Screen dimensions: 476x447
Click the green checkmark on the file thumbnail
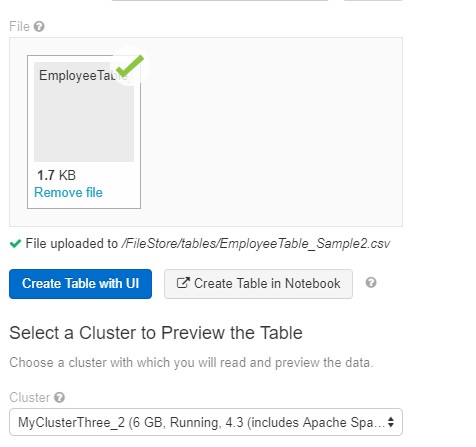pyautogui.click(x=130, y=66)
